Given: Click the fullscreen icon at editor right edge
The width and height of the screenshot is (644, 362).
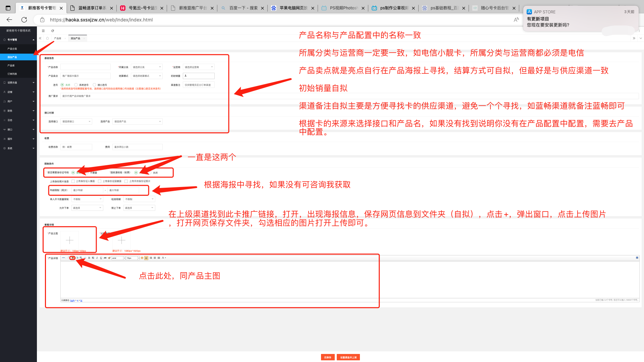Looking at the screenshot, I should pyautogui.click(x=637, y=258).
